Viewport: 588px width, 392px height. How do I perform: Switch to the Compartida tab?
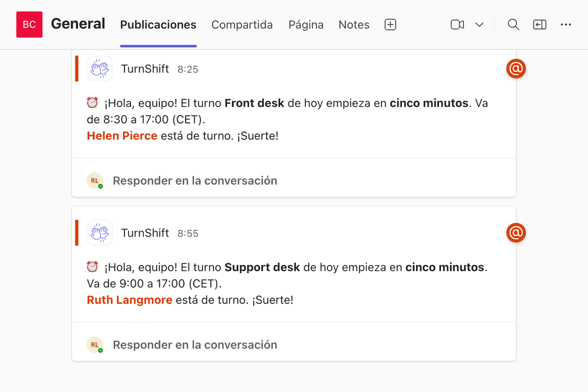(242, 24)
